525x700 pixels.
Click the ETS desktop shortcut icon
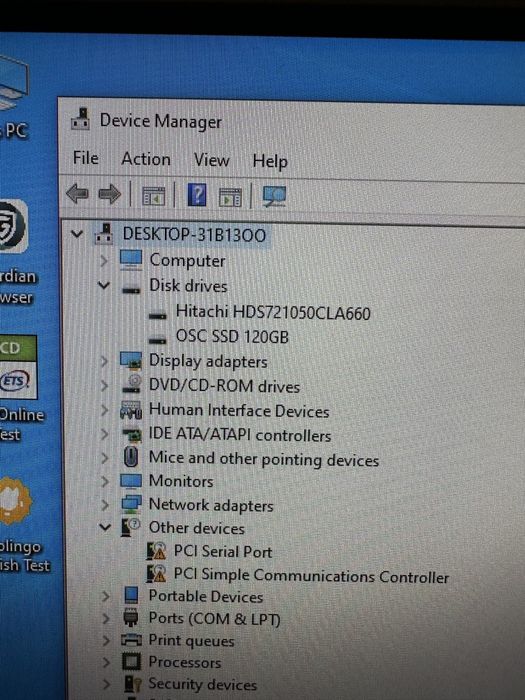click(x=18, y=367)
